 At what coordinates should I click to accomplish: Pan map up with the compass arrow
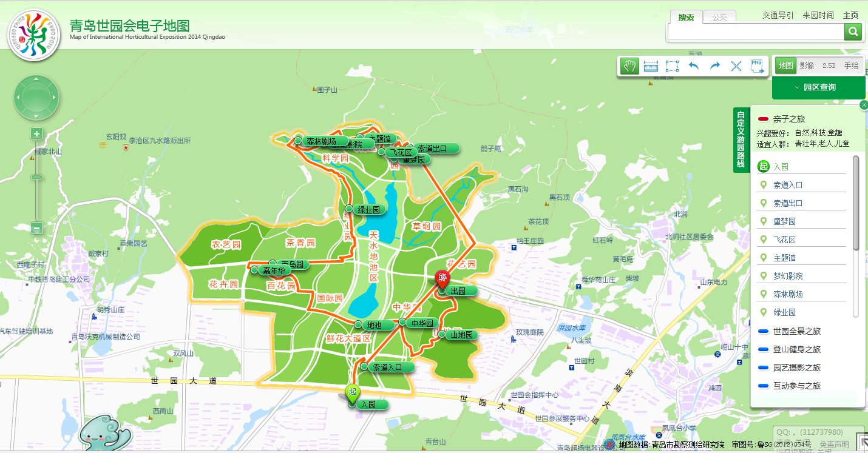click(36, 79)
